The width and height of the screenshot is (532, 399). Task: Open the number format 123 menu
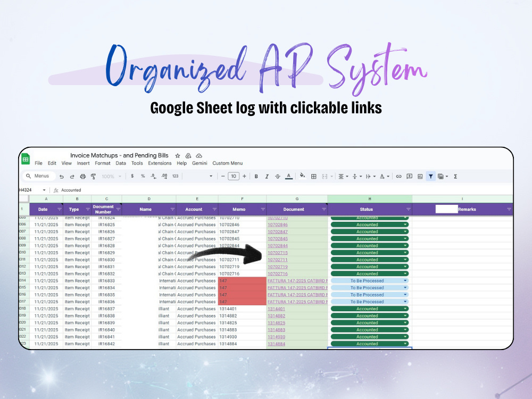(175, 176)
